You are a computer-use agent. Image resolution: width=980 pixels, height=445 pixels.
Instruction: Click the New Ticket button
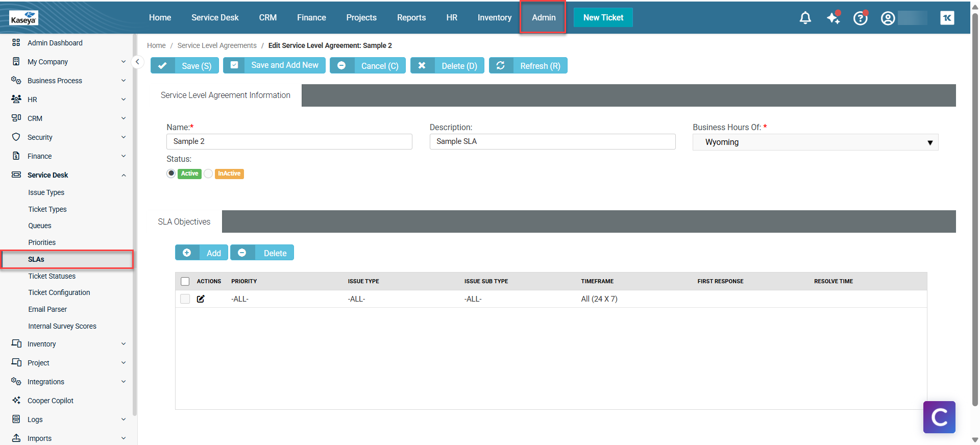(x=603, y=17)
